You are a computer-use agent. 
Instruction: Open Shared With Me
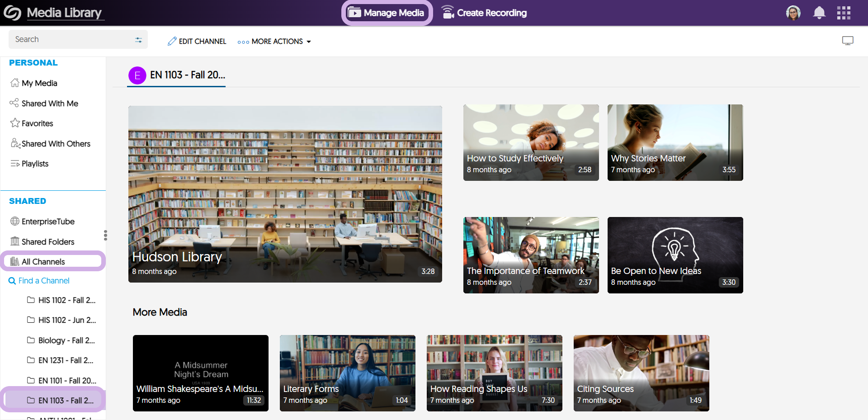[44, 103]
